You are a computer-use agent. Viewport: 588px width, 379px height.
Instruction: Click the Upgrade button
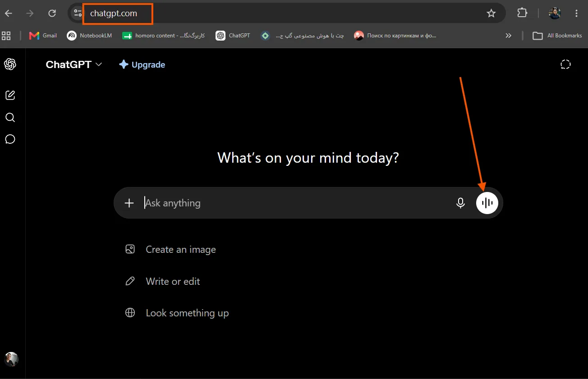(142, 64)
